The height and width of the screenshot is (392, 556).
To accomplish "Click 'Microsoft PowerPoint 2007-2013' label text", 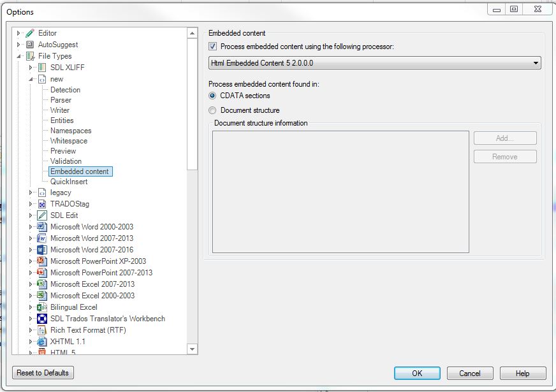I will [x=101, y=273].
